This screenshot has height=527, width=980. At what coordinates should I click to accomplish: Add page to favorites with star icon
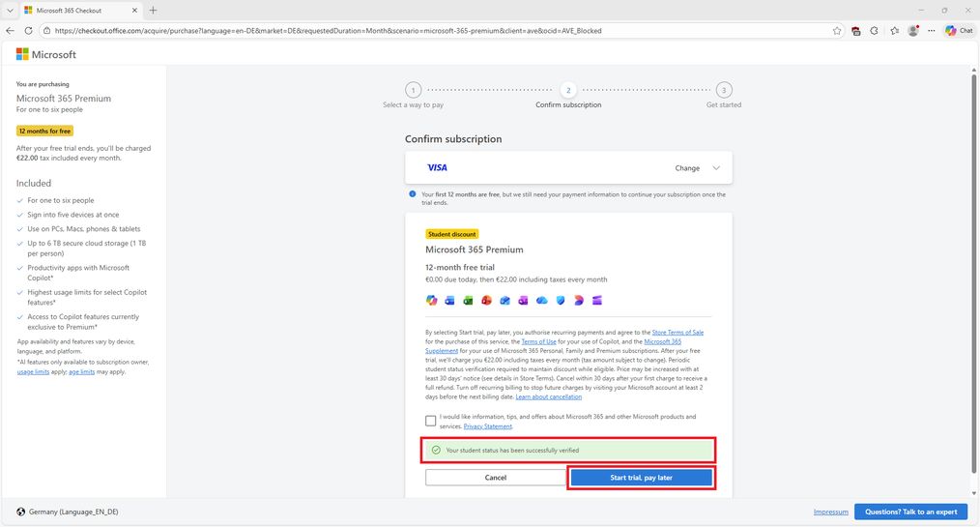(x=837, y=31)
